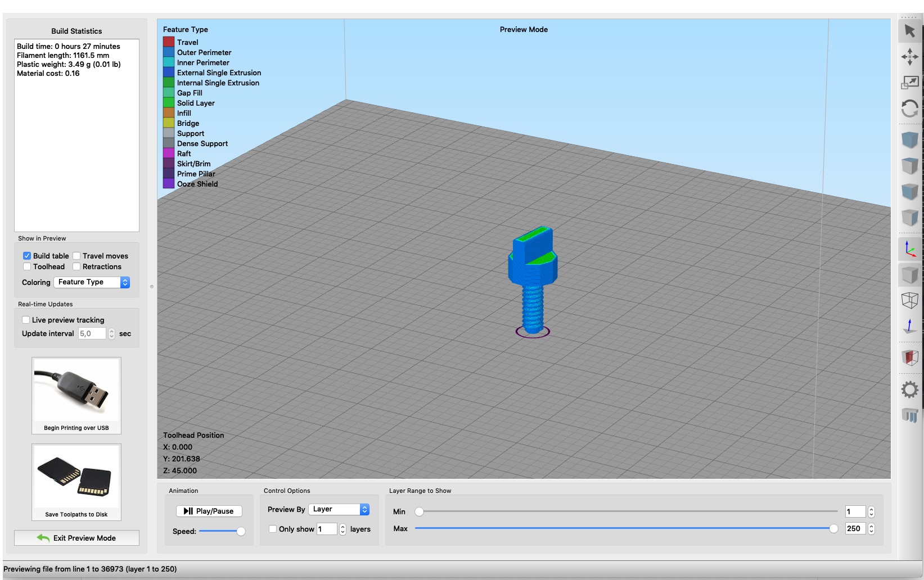Click Begin Printing over USB
Viewport: 924px width, 580px height.
[76, 396]
